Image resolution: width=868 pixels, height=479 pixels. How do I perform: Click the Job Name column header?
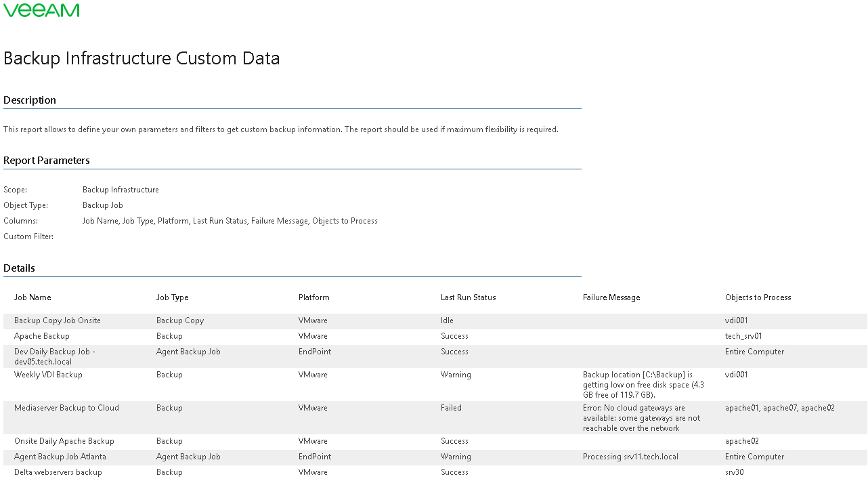click(x=32, y=297)
